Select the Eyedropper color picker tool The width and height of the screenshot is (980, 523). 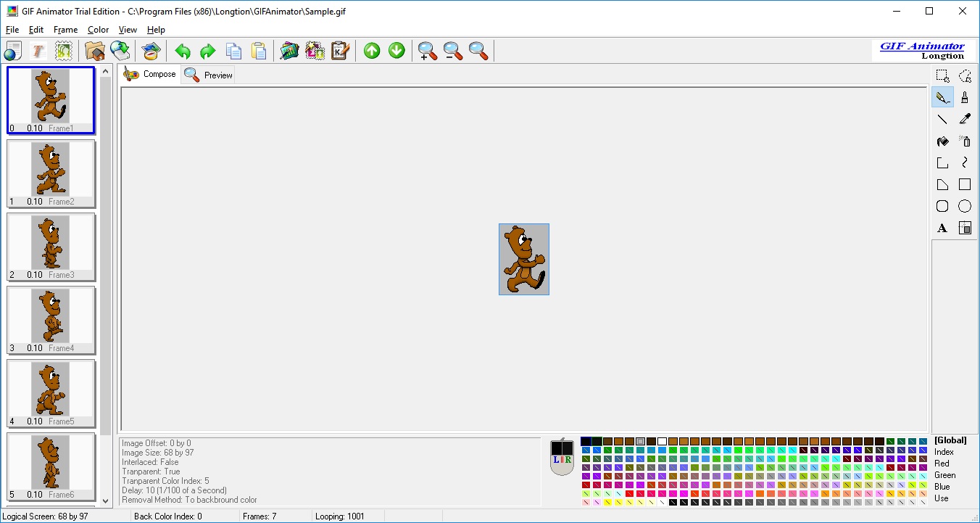965,119
